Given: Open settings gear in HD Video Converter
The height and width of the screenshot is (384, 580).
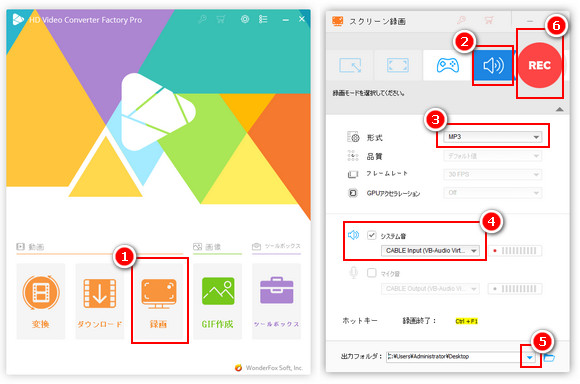Looking at the screenshot, I should pyautogui.click(x=245, y=19).
